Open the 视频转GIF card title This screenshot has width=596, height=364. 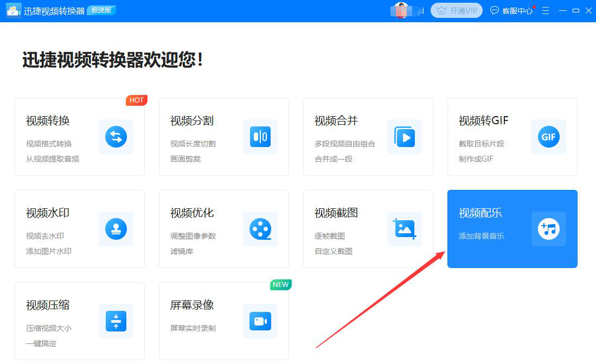484,120
